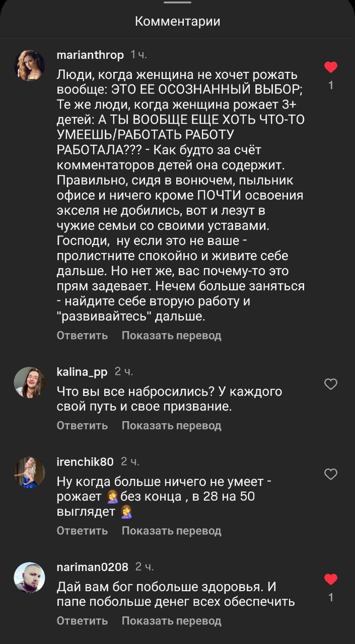355x644 pixels.
Task: Open the kalina_pp username link
Action: pyautogui.click(x=82, y=372)
